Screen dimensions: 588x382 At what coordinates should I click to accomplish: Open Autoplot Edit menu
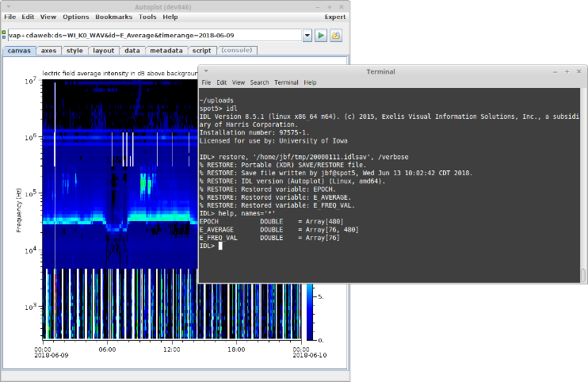[28, 17]
